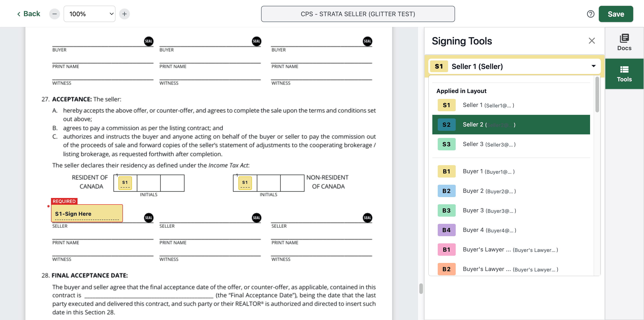Select S1 initials tag under Resident of Canada

[125, 183]
